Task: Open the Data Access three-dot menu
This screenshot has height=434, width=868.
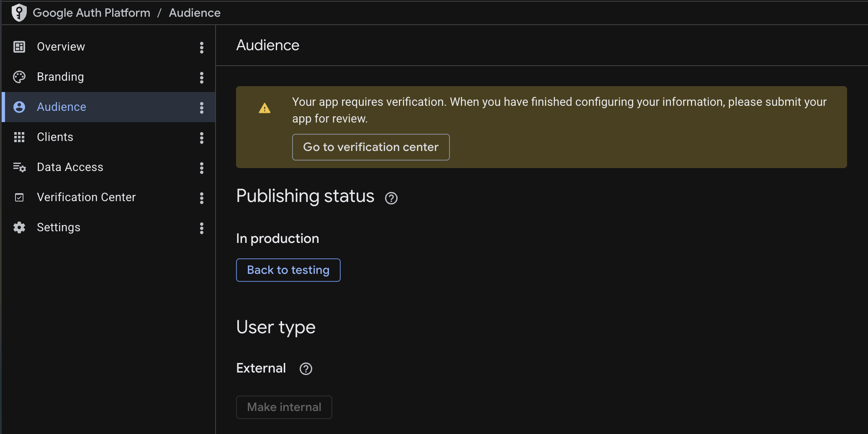Action: [x=202, y=168]
